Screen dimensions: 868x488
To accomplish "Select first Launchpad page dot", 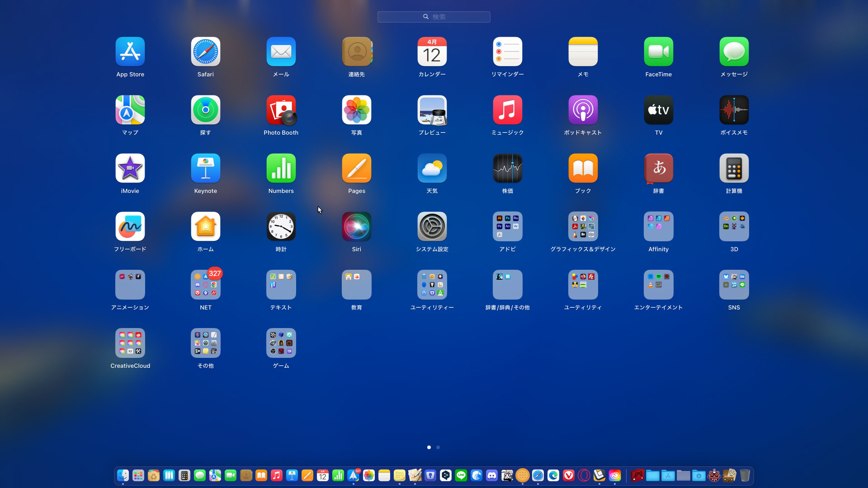I will coord(429,447).
